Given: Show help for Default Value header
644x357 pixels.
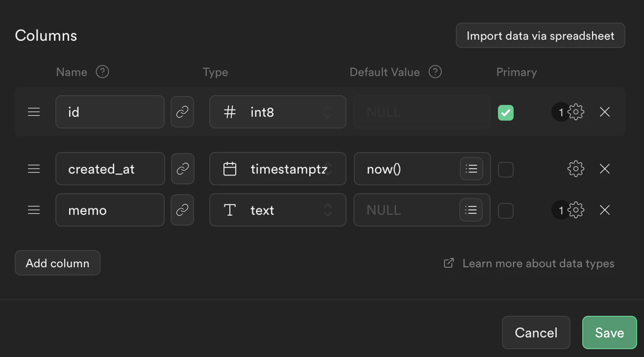Looking at the screenshot, I should 435,72.
